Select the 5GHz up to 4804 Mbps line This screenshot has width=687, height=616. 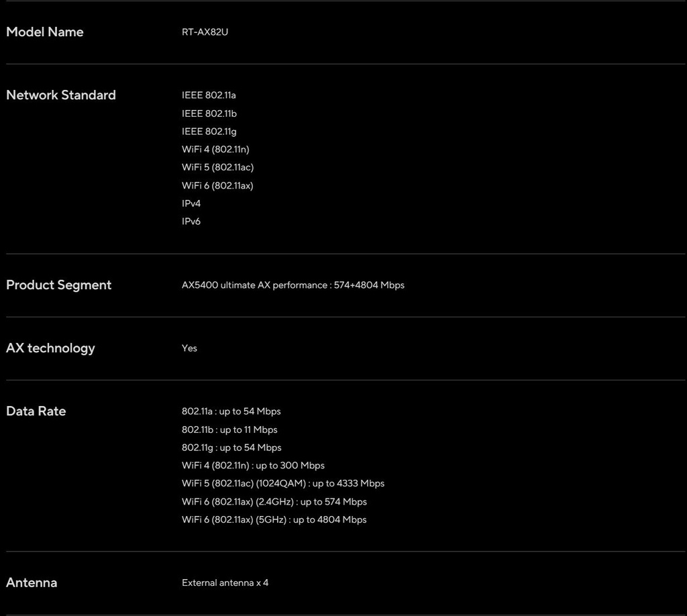click(x=274, y=520)
